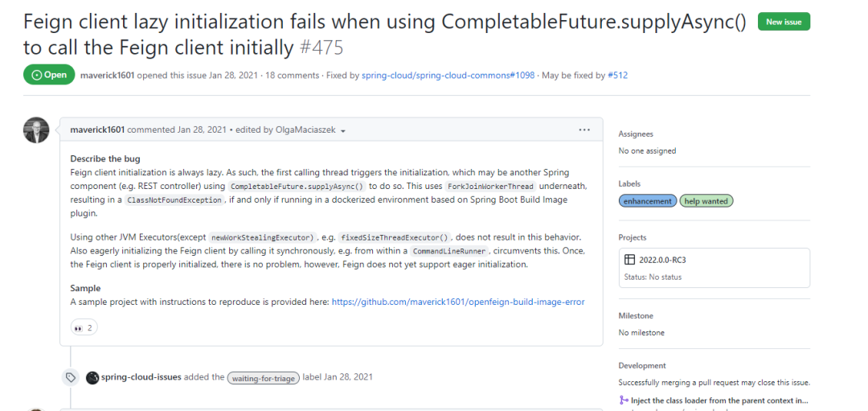
Task: Click maverick1601's avatar image
Action: (x=36, y=129)
